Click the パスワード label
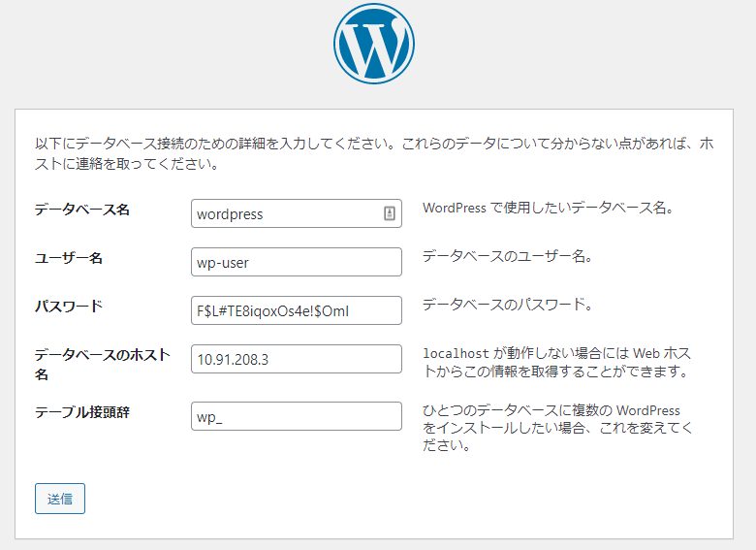The image size is (756, 550). tap(69, 307)
